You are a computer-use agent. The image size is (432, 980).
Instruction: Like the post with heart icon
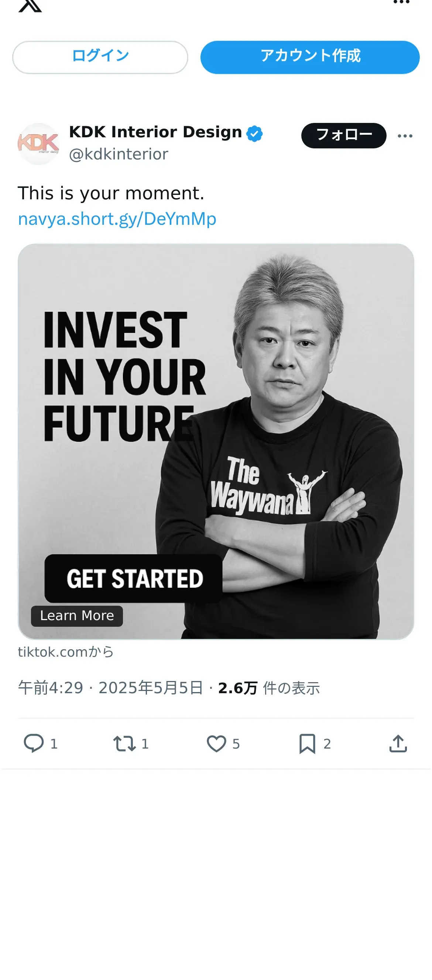coord(216,743)
